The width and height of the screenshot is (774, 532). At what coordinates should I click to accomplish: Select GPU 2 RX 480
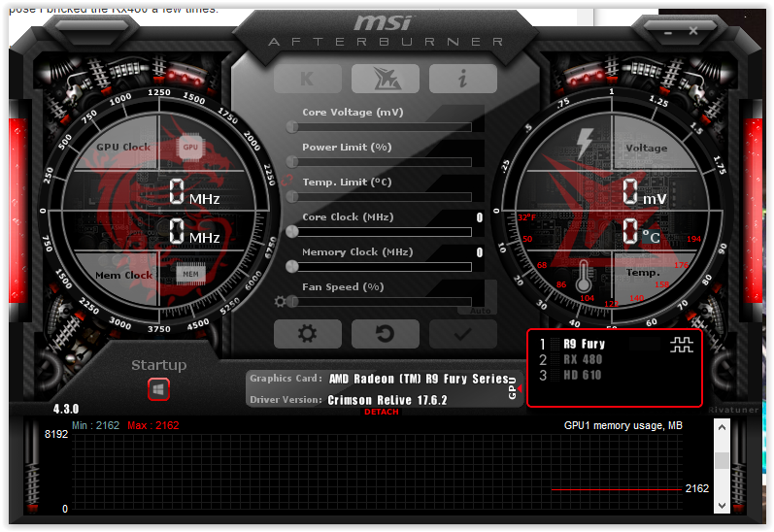(x=583, y=359)
